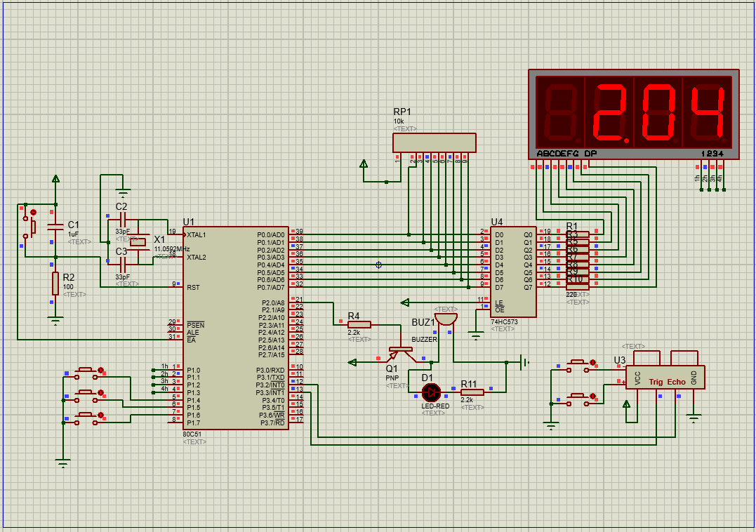Screen dimensions: 756x532
Task: Toggle the latch dot on the lower U3 button
Action: tap(593, 396)
